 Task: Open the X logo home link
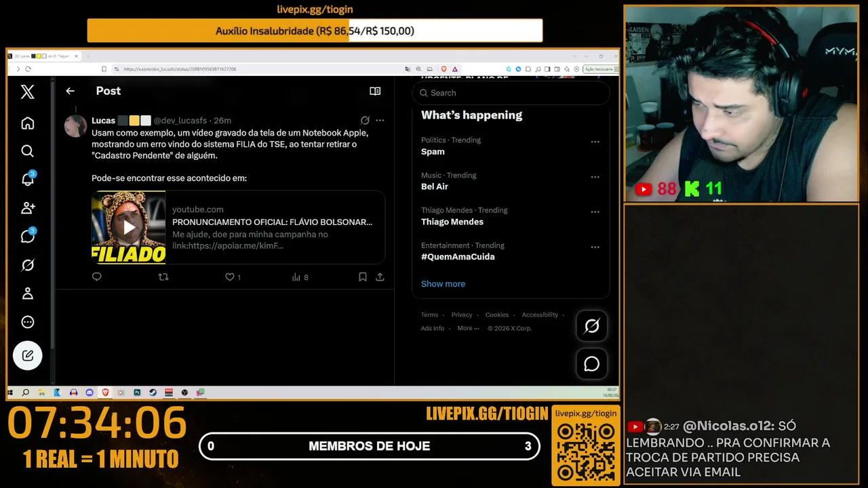pyautogui.click(x=27, y=92)
